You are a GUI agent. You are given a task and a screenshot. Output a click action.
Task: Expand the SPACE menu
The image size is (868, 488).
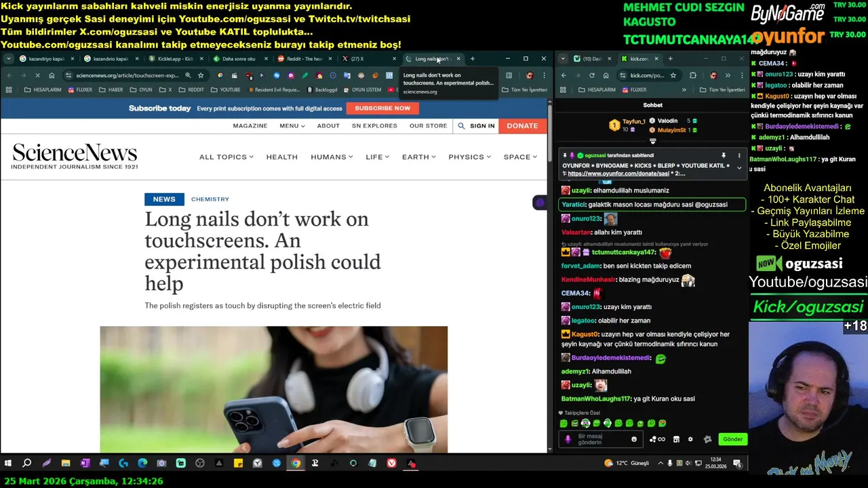[x=520, y=157]
